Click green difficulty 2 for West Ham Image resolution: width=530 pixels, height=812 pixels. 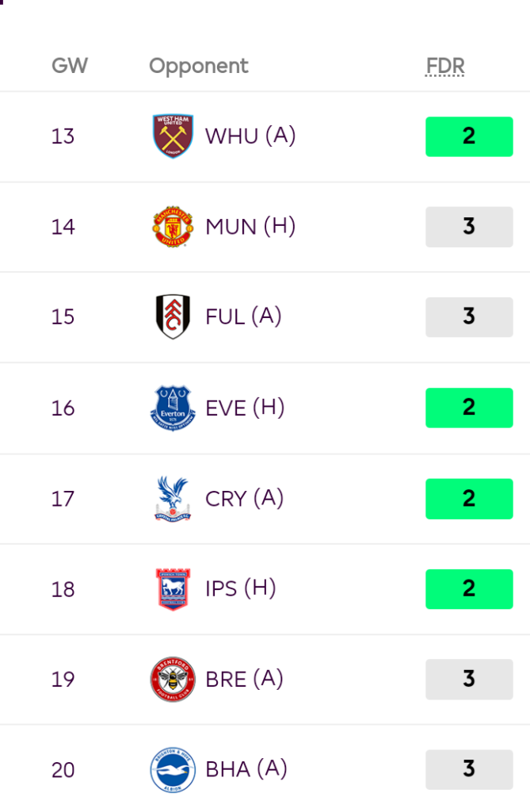tap(469, 136)
